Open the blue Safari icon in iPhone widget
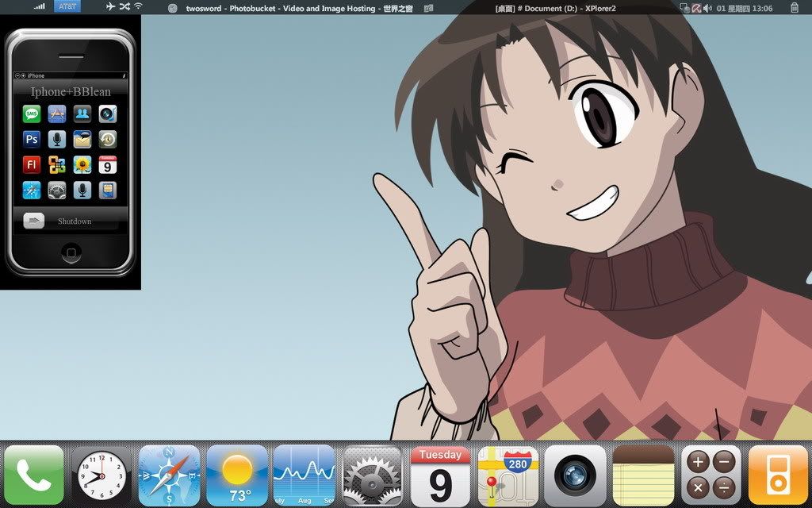This screenshot has height=508, width=812. (32, 190)
